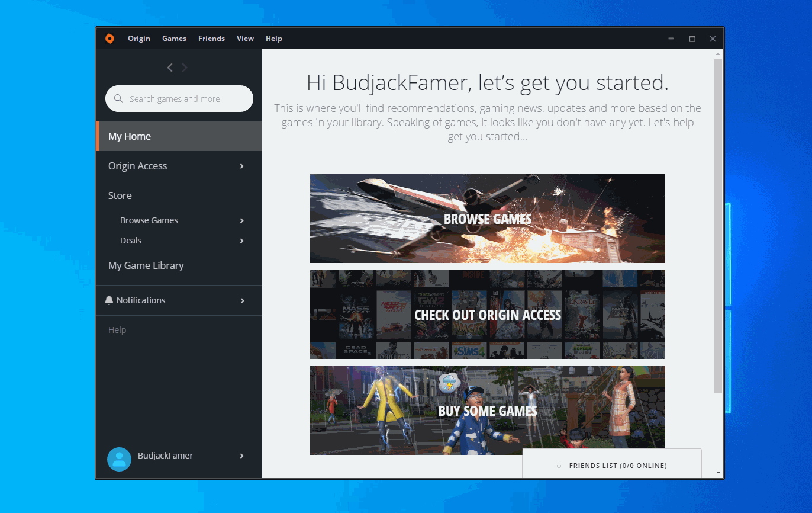812x513 pixels.
Task: Expand the Deals submenu arrow
Action: click(x=242, y=241)
